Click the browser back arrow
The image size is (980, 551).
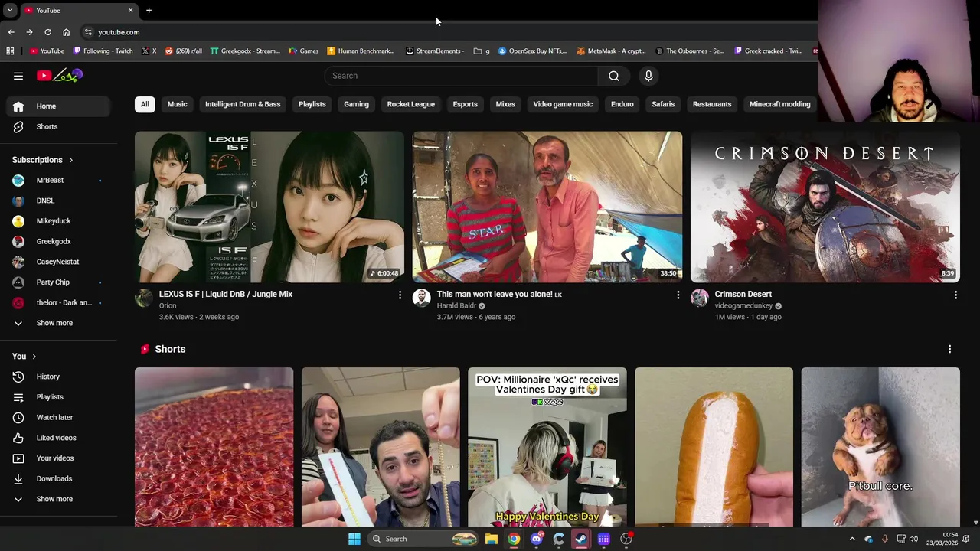(x=11, y=32)
